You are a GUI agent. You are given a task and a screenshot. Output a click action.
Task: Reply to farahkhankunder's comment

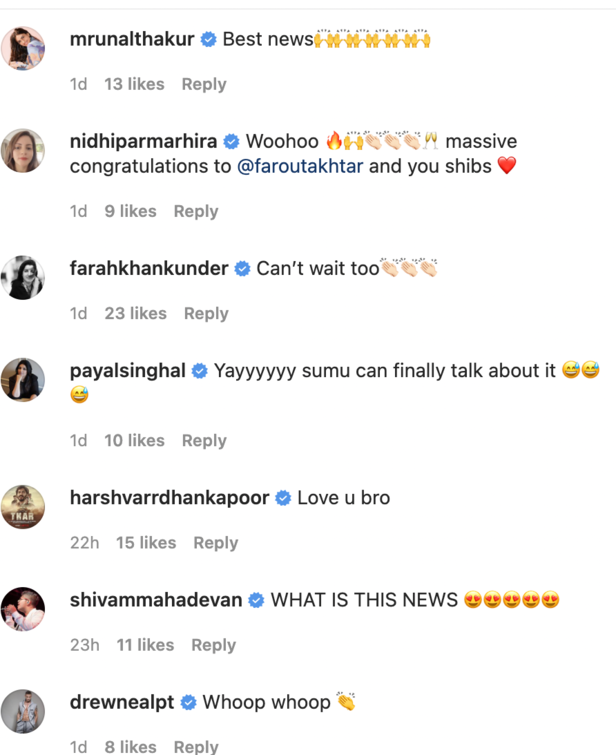point(206,314)
